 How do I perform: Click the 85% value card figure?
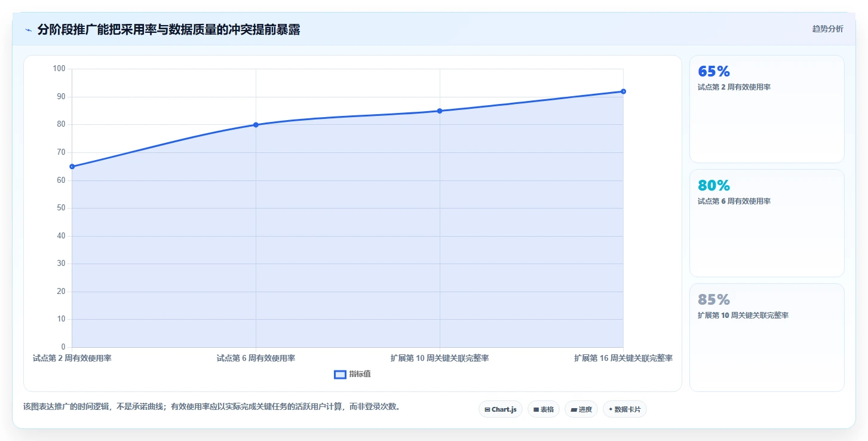714,300
